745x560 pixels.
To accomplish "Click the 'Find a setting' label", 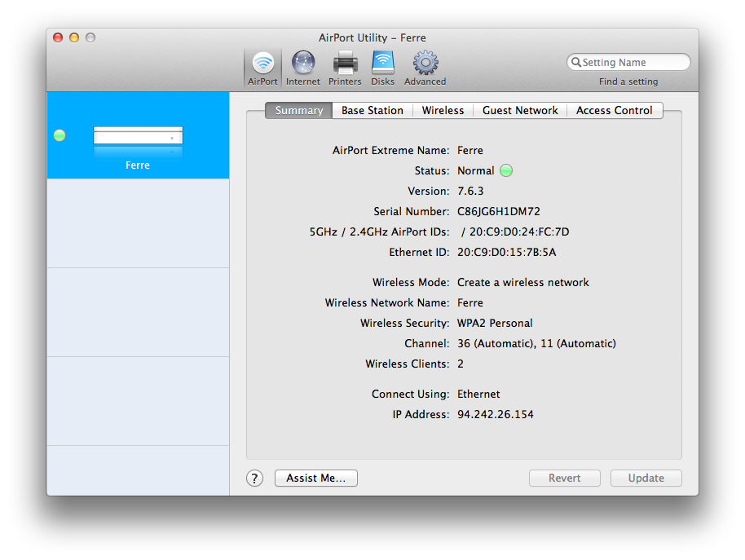I will click(x=628, y=82).
